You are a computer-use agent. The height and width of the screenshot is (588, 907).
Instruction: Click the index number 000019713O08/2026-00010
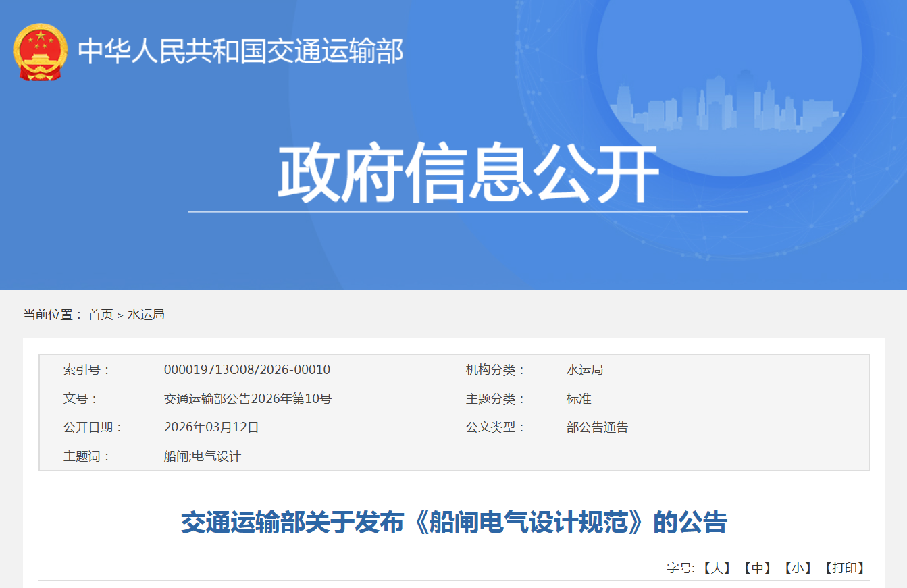pos(247,370)
